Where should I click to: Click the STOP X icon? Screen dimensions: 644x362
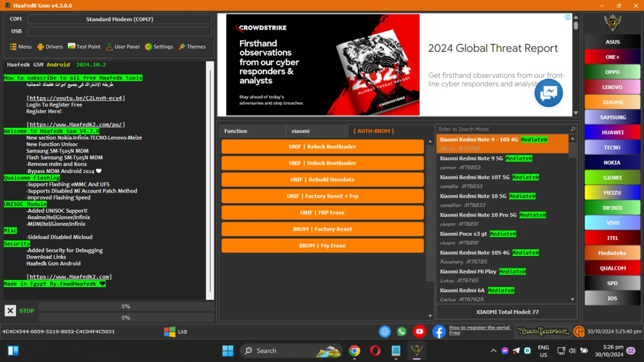coord(10,311)
